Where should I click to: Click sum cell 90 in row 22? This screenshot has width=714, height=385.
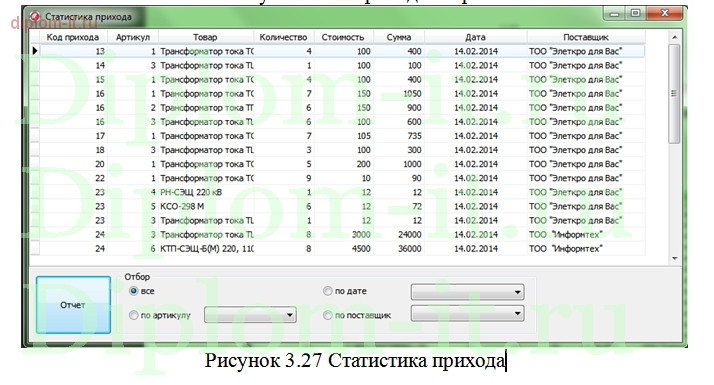pos(399,178)
